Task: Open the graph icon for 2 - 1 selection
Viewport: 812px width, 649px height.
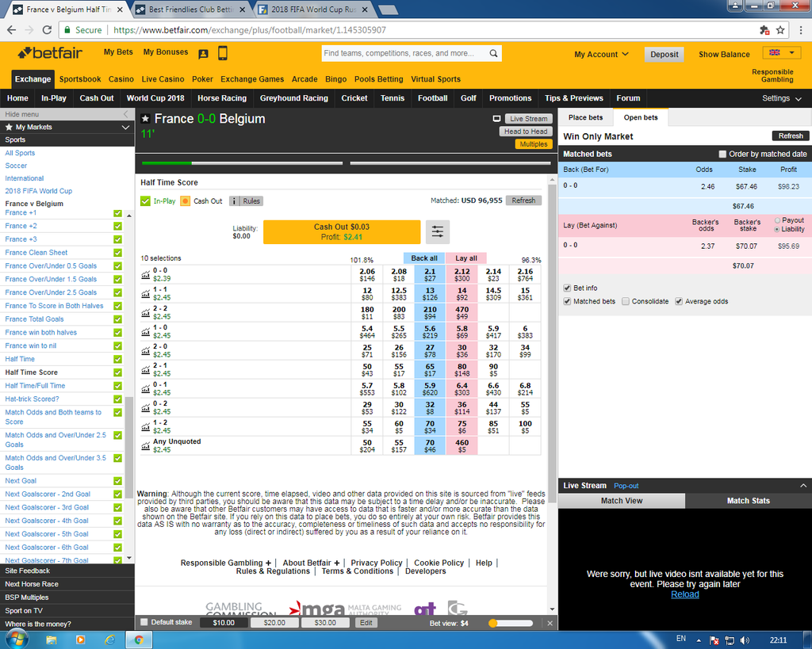Action: 146,369
